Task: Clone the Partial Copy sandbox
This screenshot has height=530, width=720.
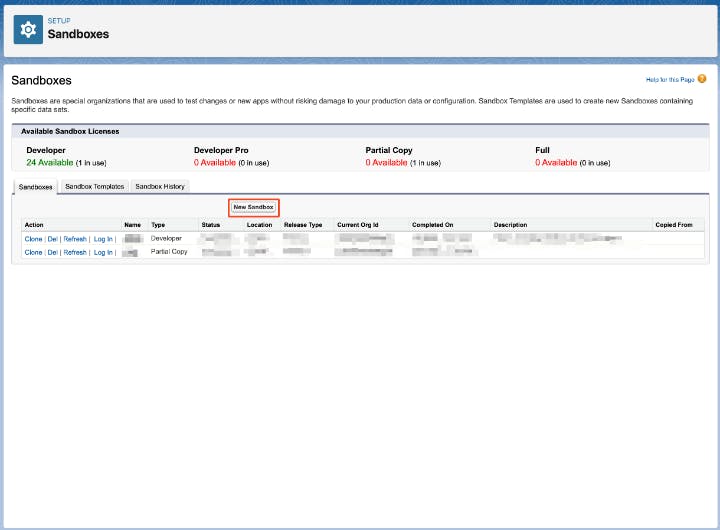Action: 34,252
